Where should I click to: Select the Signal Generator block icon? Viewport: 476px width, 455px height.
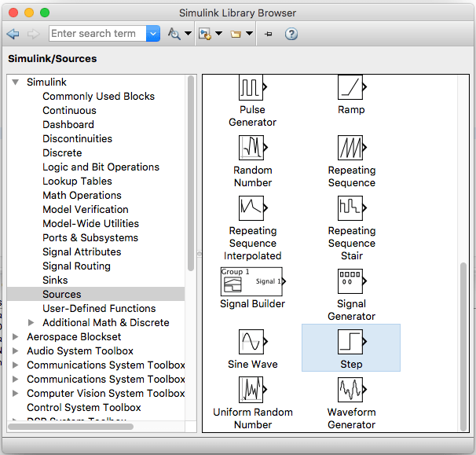pos(352,281)
